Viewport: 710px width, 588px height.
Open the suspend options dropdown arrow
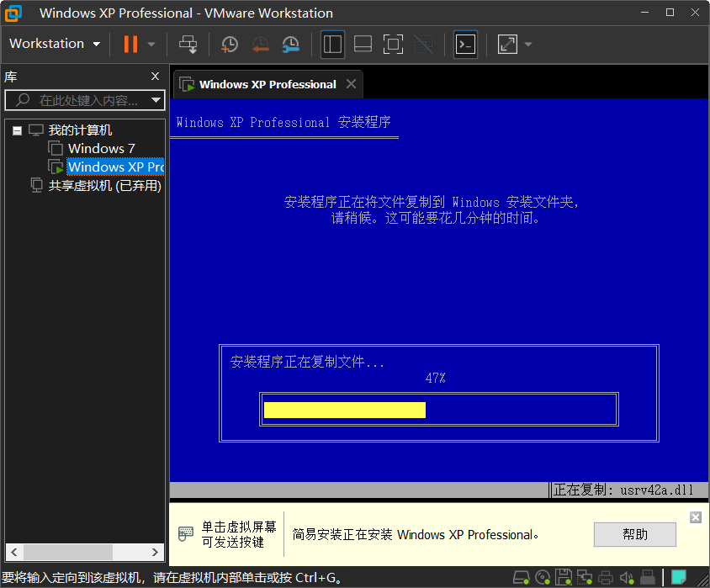coord(149,44)
